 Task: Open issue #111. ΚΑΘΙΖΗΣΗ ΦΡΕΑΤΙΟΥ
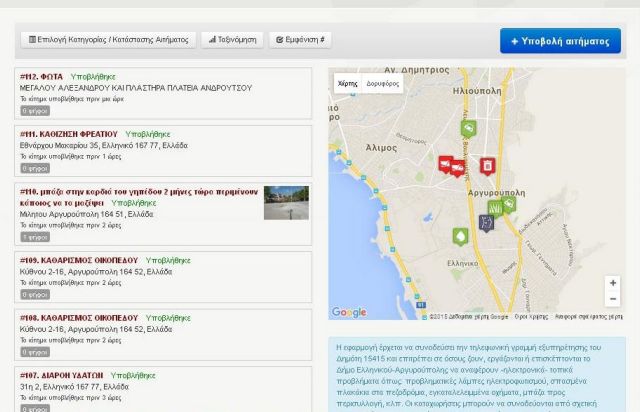(x=69, y=134)
